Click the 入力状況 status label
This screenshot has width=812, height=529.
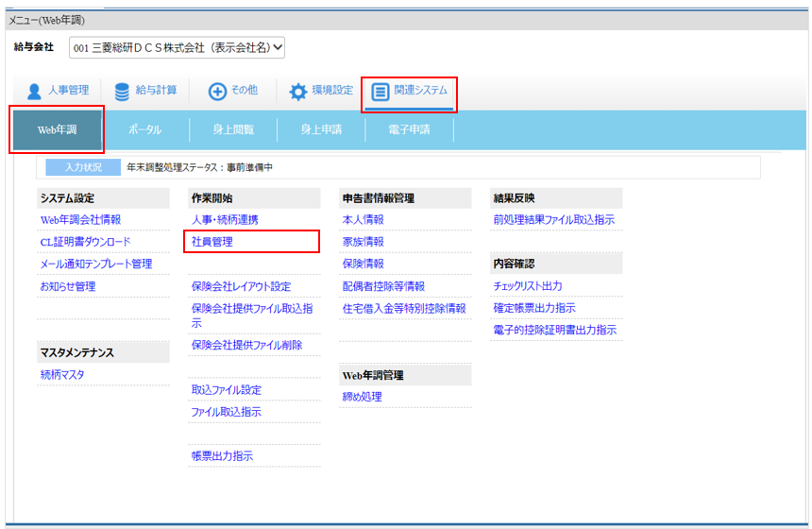point(83,167)
